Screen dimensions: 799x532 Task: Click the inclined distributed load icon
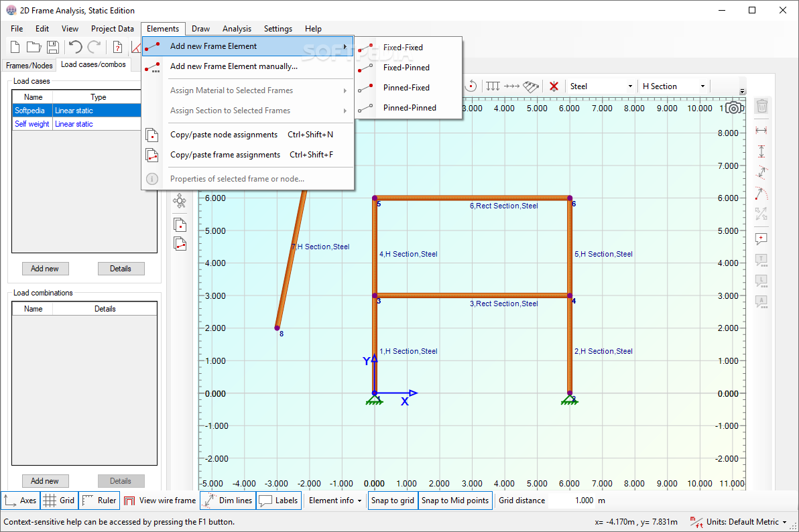pos(531,86)
